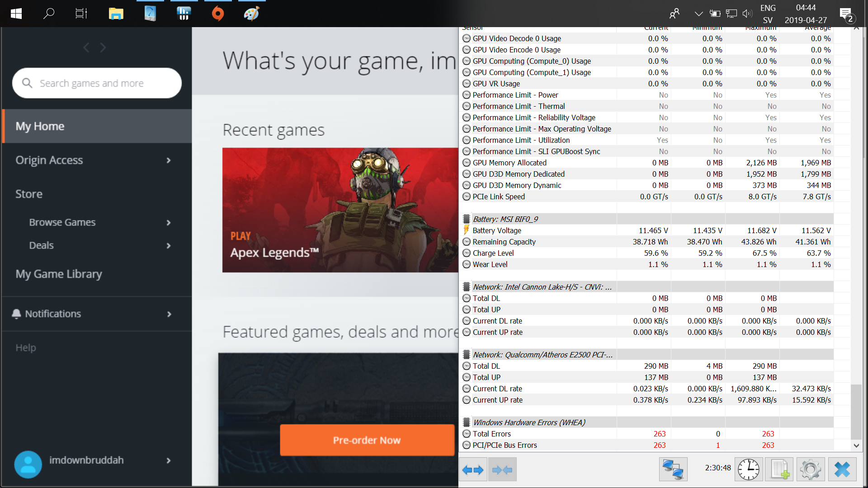Image resolution: width=868 pixels, height=488 pixels.
Task: Open the Windows Start menu
Action: 16,14
